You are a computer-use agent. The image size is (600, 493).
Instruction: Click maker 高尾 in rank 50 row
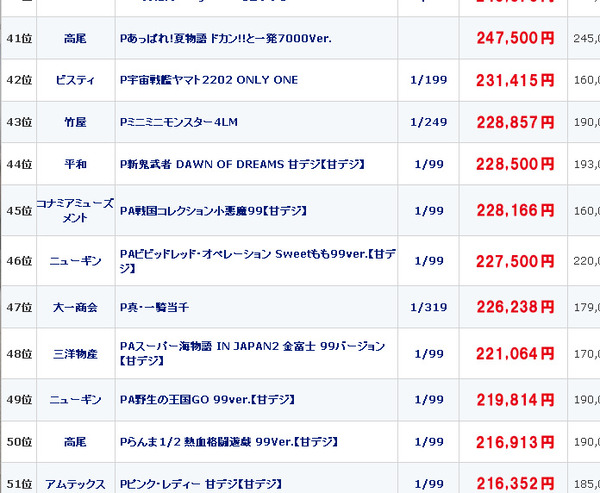point(75,442)
